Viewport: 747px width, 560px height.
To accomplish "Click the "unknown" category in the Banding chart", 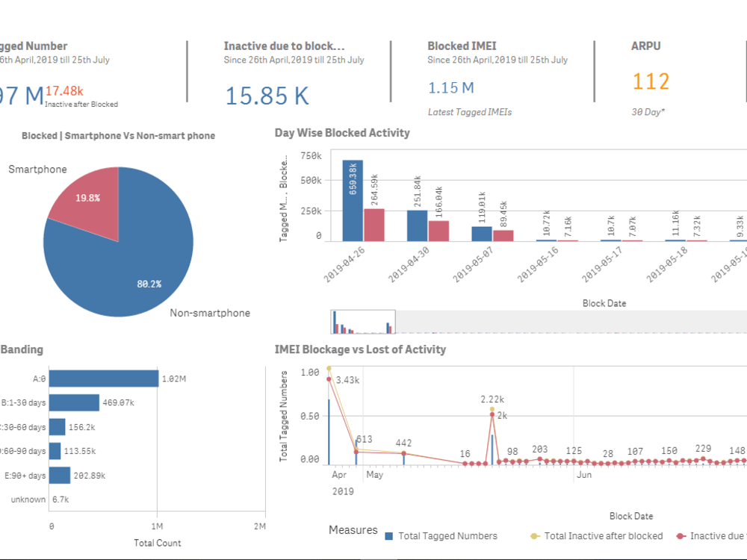I will coord(28,500).
